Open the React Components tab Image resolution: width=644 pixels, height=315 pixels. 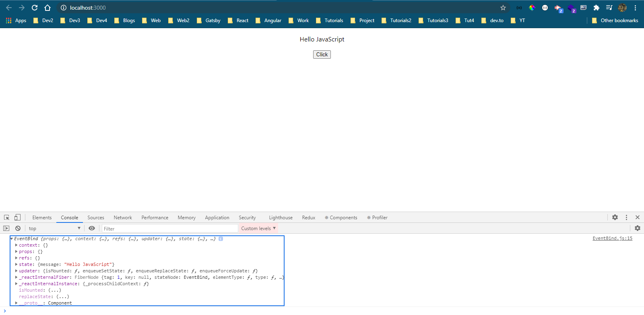(341, 218)
